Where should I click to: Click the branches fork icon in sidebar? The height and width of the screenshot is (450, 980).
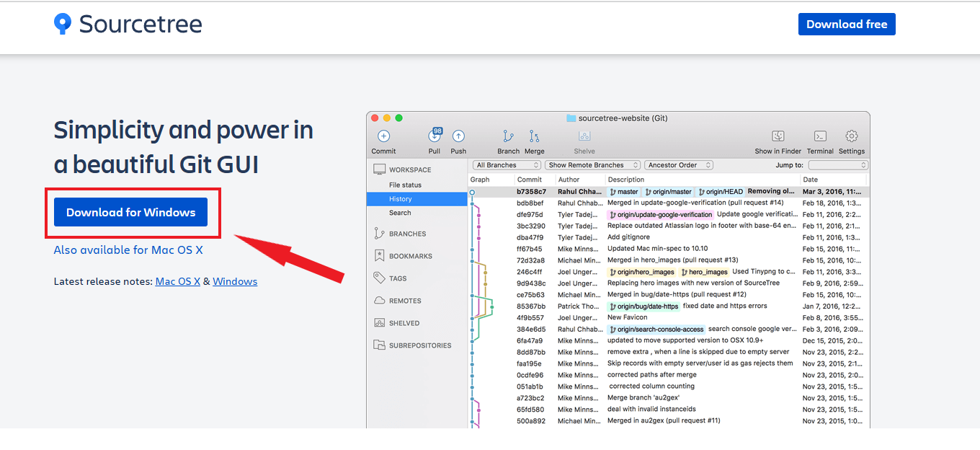click(379, 234)
